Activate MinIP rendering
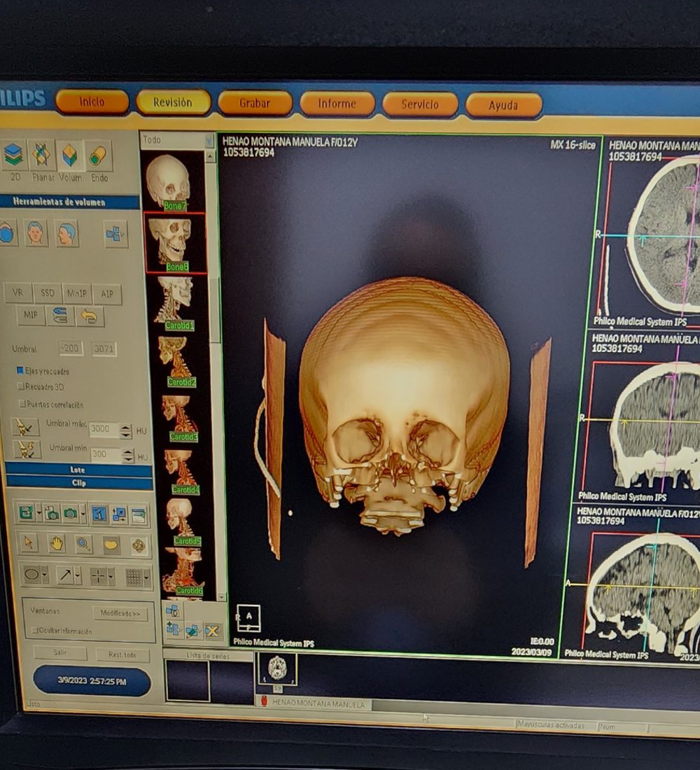This screenshot has height=770, width=700. [x=76, y=294]
